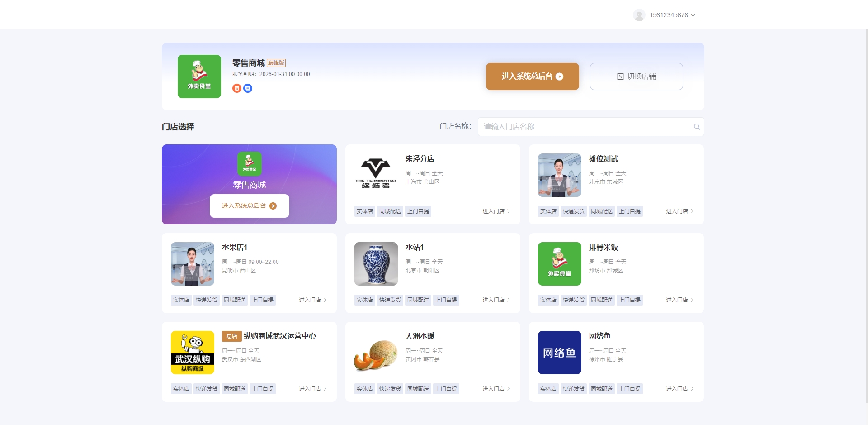The width and height of the screenshot is (868, 425).
Task: Open the 朱泾分店 Terminator logo thumbnail
Action: 376,175
